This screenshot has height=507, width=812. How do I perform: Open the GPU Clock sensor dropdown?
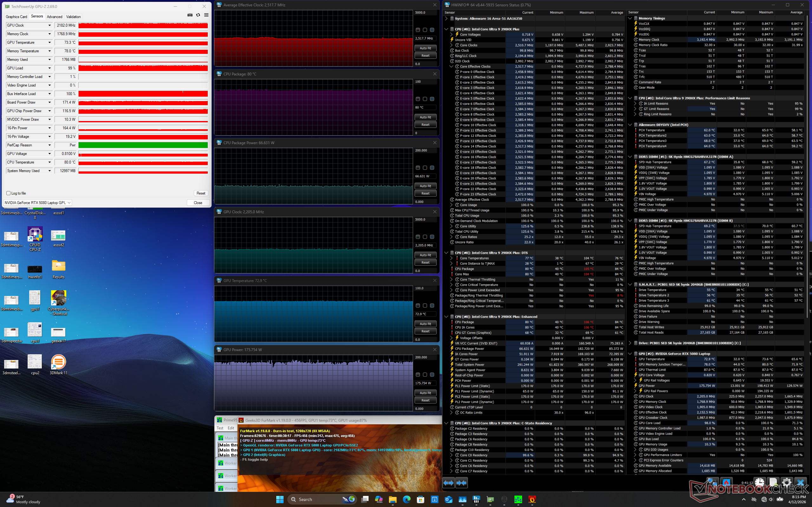pyautogui.click(x=50, y=25)
